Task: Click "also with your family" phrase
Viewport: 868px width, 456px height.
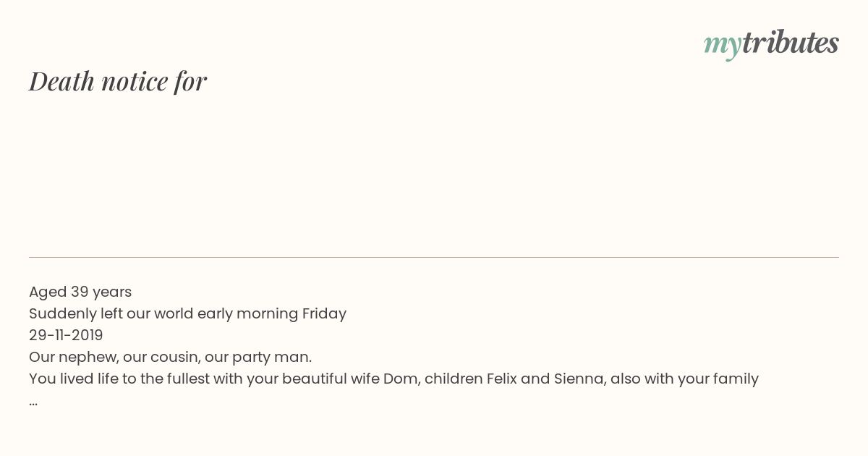Action: tap(684, 379)
